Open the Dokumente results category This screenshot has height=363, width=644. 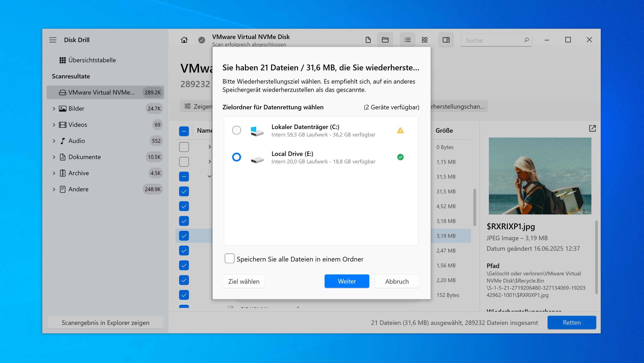[x=105, y=157]
